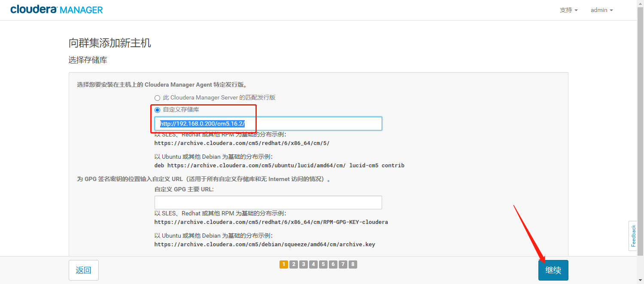The image size is (644, 284).
Task: Click the debian squeeze archive.key example text
Action: point(265,245)
